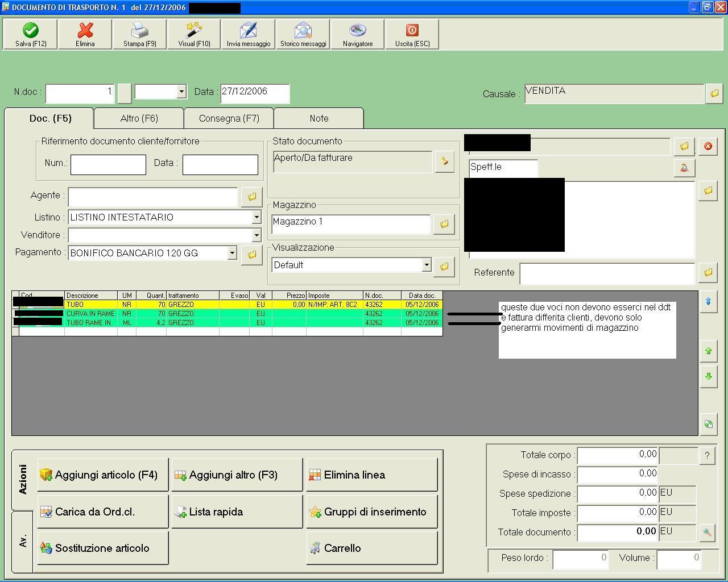
Task: Expand the Listino dropdown
Action: 257,217
